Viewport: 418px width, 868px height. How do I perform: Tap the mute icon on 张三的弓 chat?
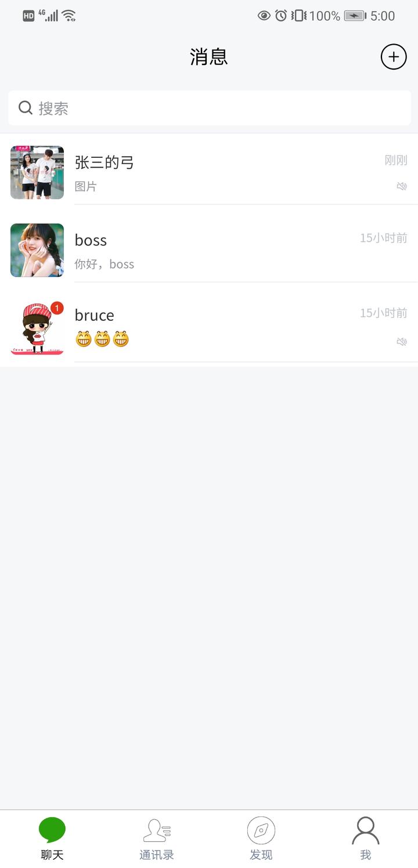tap(402, 186)
